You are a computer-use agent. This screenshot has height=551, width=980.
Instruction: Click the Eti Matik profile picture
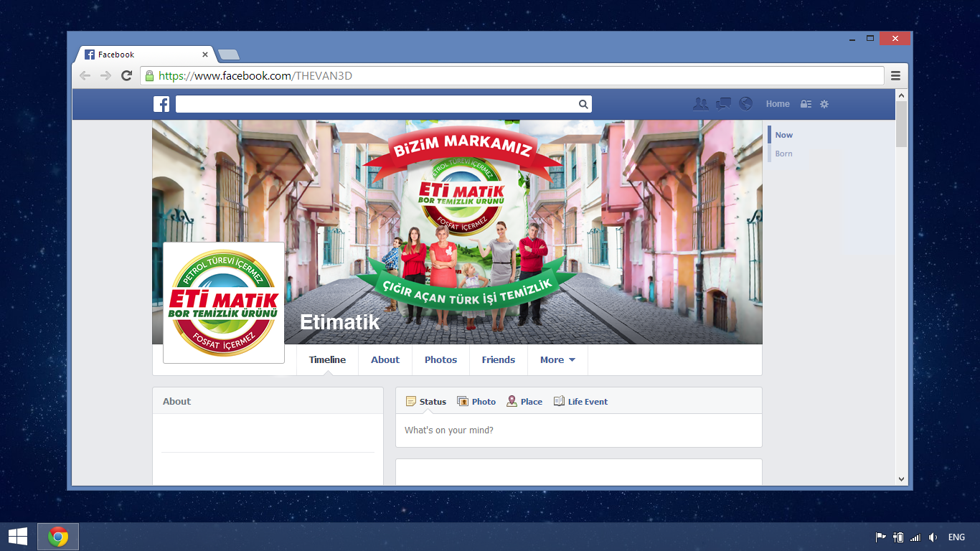click(224, 303)
